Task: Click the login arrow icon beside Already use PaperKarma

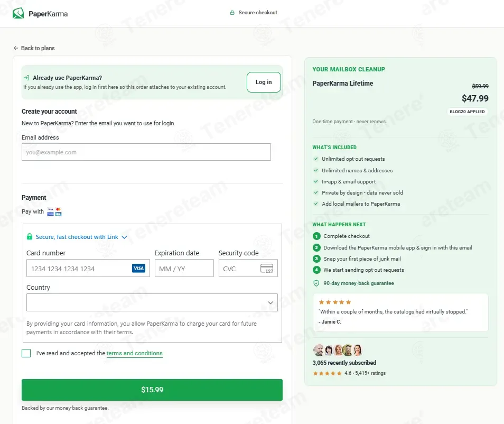Action: coord(26,78)
